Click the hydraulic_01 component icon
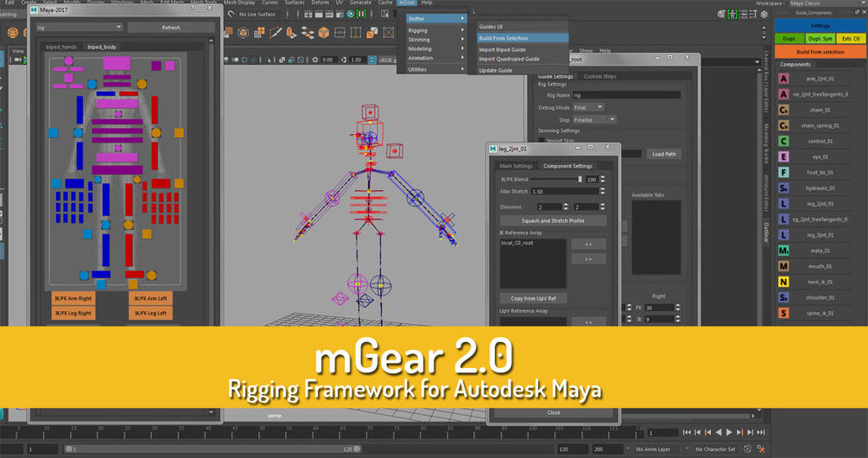Screen dimensions: 868x458 [783, 188]
